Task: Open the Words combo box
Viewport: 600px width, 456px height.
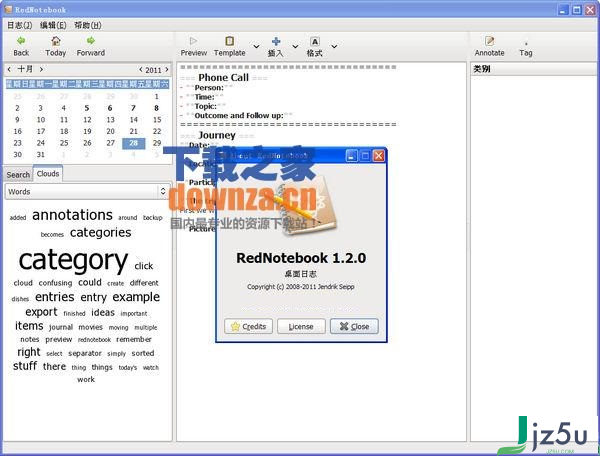Action: click(87, 191)
